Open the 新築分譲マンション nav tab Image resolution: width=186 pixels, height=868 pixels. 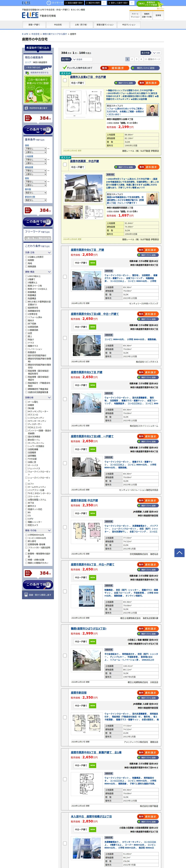(105, 25)
